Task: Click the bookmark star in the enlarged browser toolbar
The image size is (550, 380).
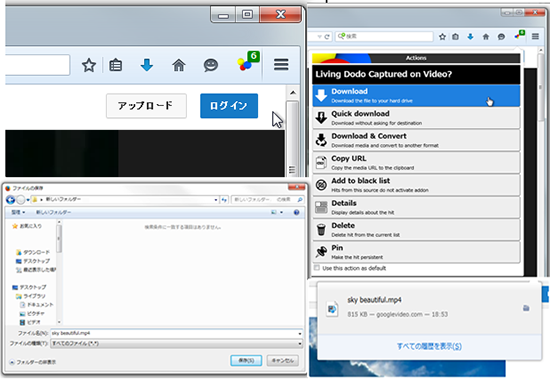Action: coord(89,65)
